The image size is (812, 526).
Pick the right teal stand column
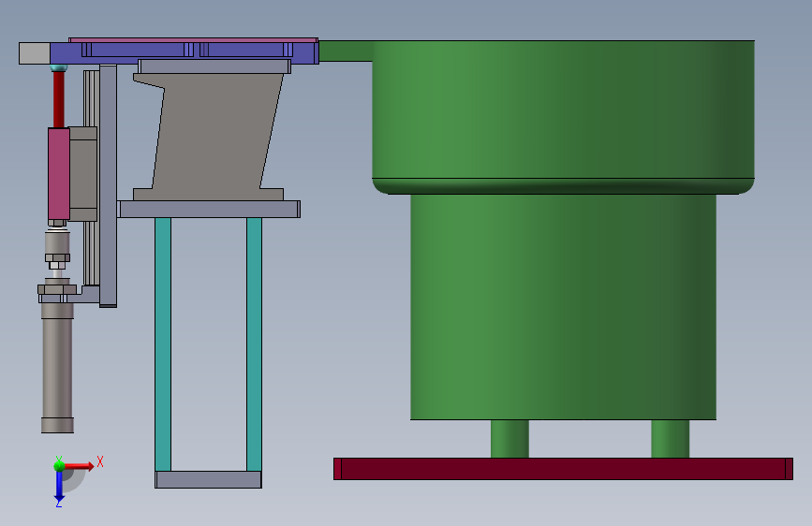click(x=254, y=344)
